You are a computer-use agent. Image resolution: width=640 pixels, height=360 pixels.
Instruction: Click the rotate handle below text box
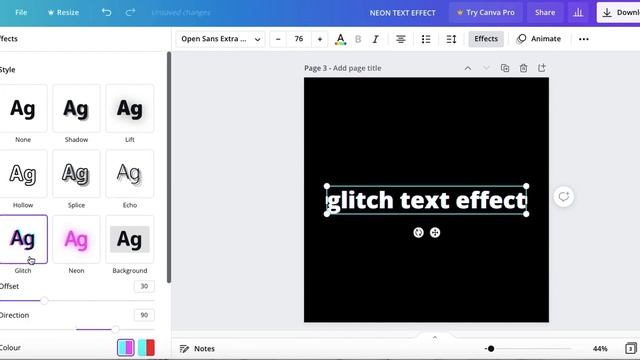click(418, 233)
